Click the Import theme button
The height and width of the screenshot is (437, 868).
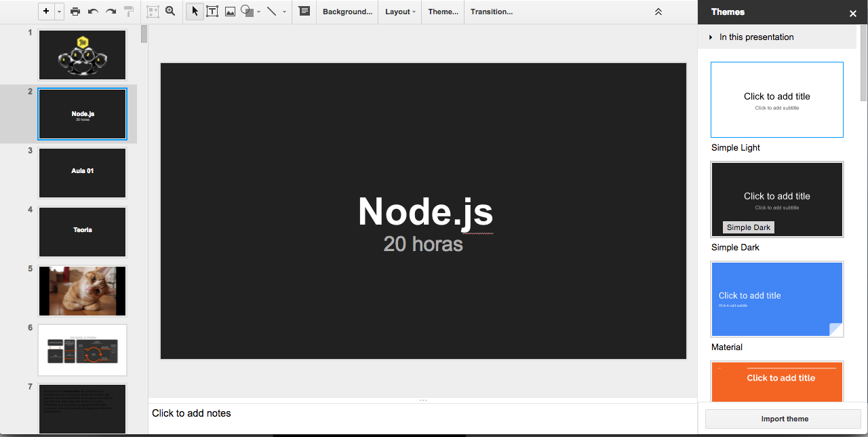click(783, 419)
